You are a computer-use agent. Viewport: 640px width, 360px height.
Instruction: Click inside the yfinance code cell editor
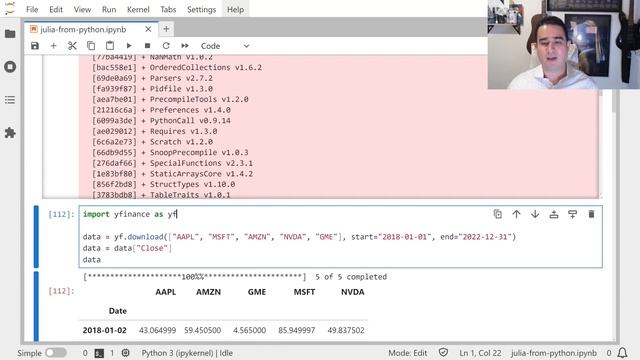(340, 237)
